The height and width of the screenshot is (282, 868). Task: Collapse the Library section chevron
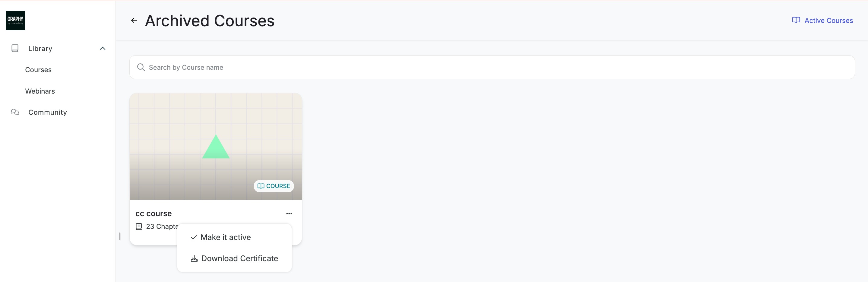(x=103, y=49)
